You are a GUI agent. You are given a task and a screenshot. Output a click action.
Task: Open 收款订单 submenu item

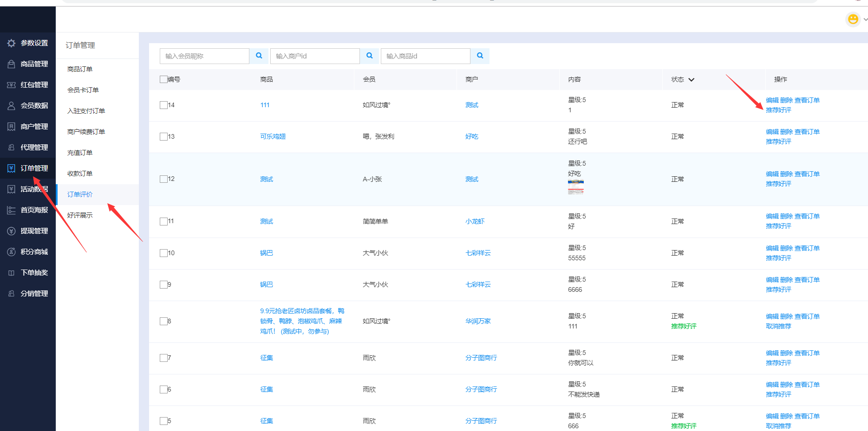[80, 174]
